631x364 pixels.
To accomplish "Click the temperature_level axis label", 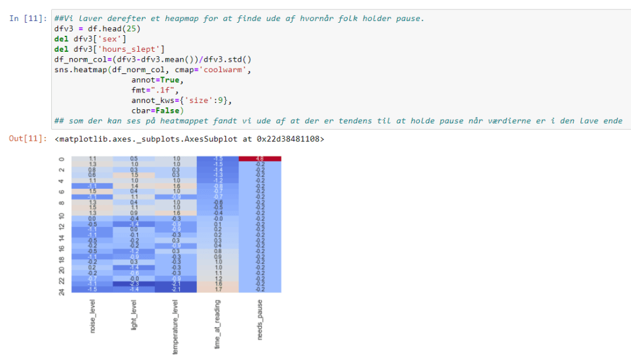I will pos(176,326).
